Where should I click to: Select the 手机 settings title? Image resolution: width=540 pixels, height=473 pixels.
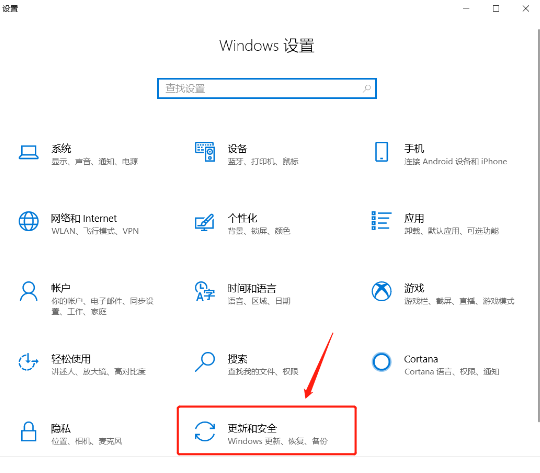coord(414,148)
